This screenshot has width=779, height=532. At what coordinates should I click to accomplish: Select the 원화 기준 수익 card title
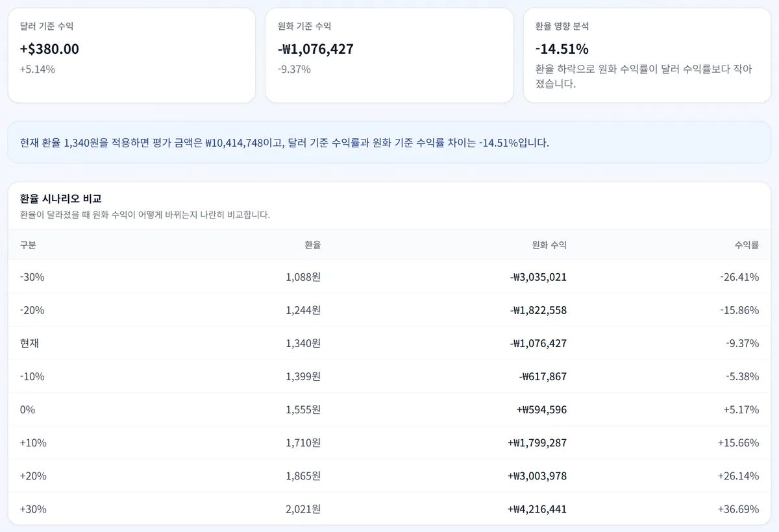304,26
